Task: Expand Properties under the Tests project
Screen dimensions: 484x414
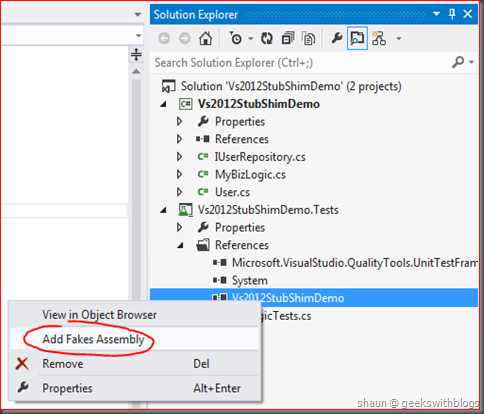Action: pyautogui.click(x=180, y=228)
